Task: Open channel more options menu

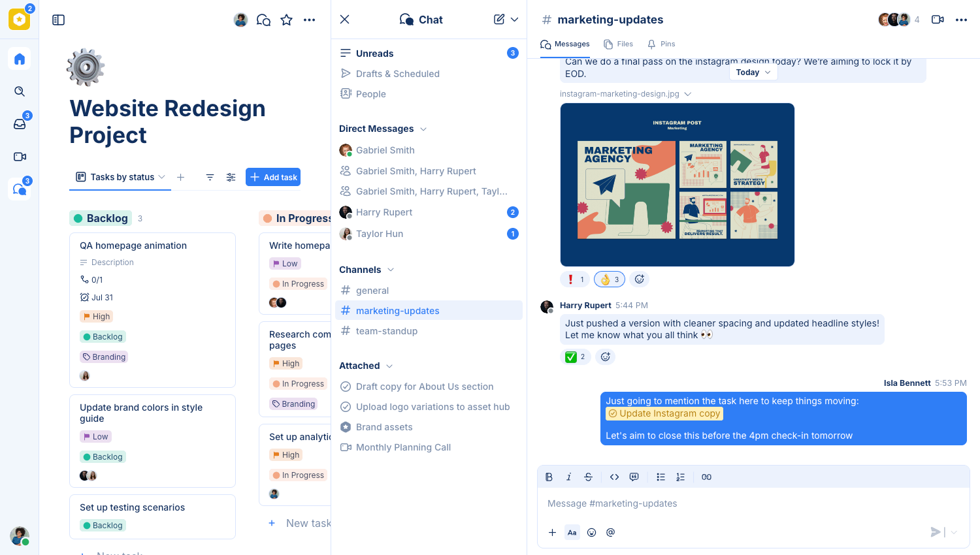Action: coord(961,20)
